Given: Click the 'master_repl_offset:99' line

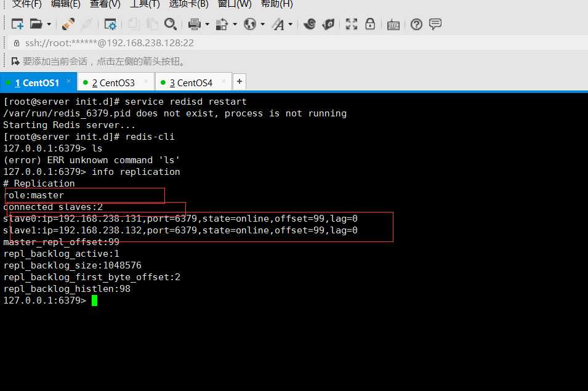Looking at the screenshot, I should (61, 242).
